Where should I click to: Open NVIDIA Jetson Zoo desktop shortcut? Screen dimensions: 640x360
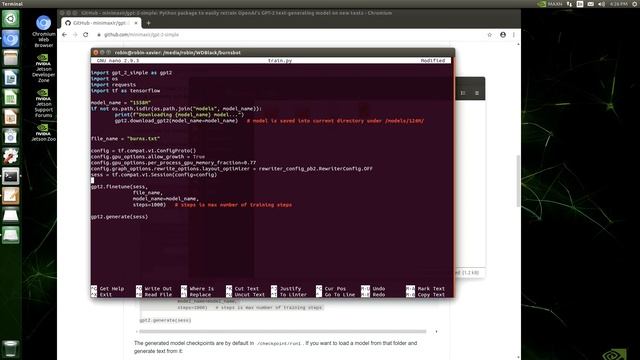[43, 132]
